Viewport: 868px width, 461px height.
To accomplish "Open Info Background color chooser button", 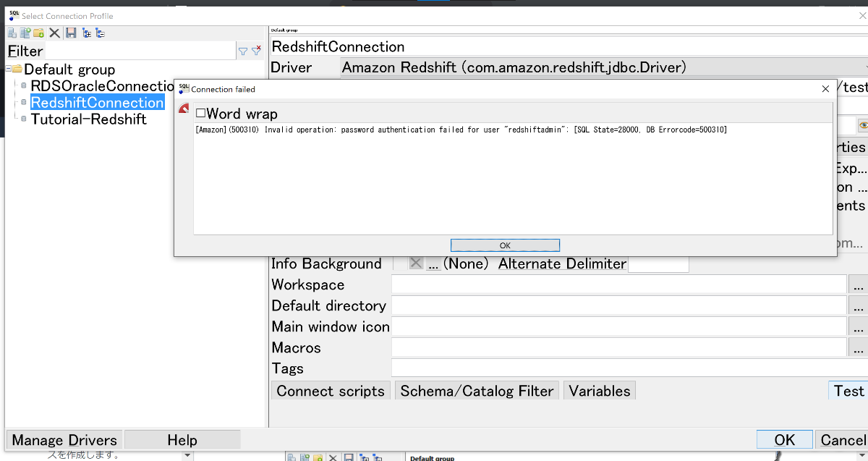I will (x=433, y=264).
